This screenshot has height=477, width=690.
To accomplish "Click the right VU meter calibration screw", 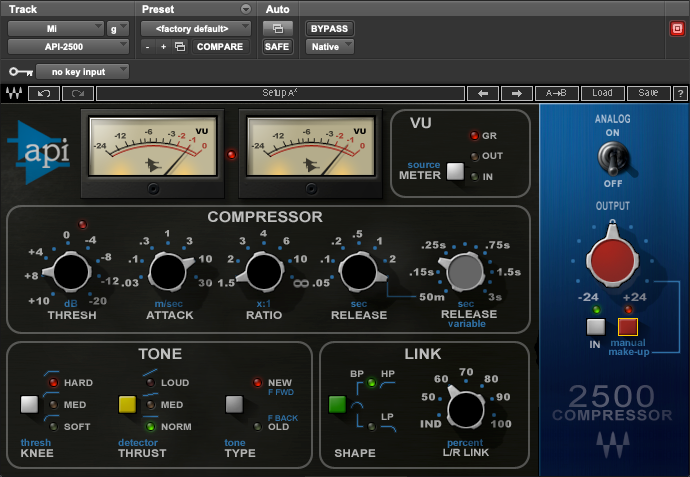I will (x=311, y=189).
